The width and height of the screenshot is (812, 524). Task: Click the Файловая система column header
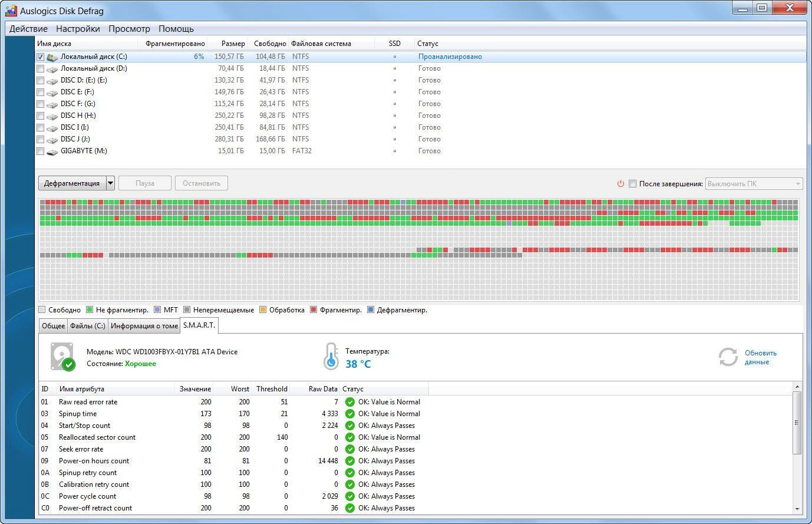(331, 44)
